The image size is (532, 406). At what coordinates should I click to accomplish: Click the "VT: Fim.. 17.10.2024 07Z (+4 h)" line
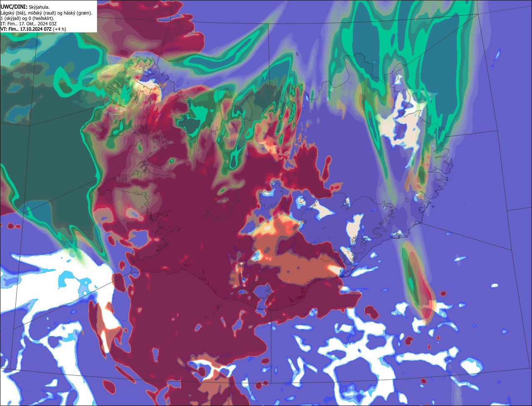click(x=33, y=29)
